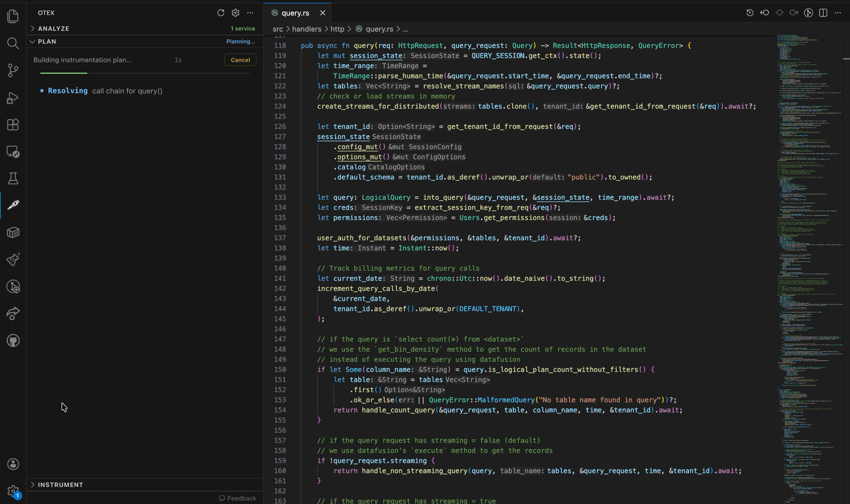Click 'DEFAULT_TENANT' constant on line 144
Image resolution: width=850 pixels, height=504 pixels.
click(x=488, y=309)
